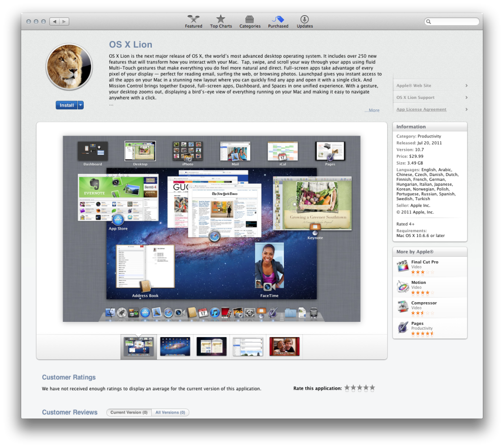Open the App License Agreement link
The height and width of the screenshot is (448, 504).
coord(421,109)
